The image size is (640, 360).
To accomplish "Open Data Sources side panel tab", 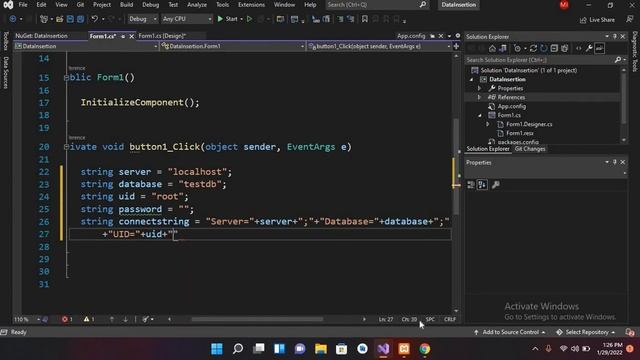I will (5, 73).
